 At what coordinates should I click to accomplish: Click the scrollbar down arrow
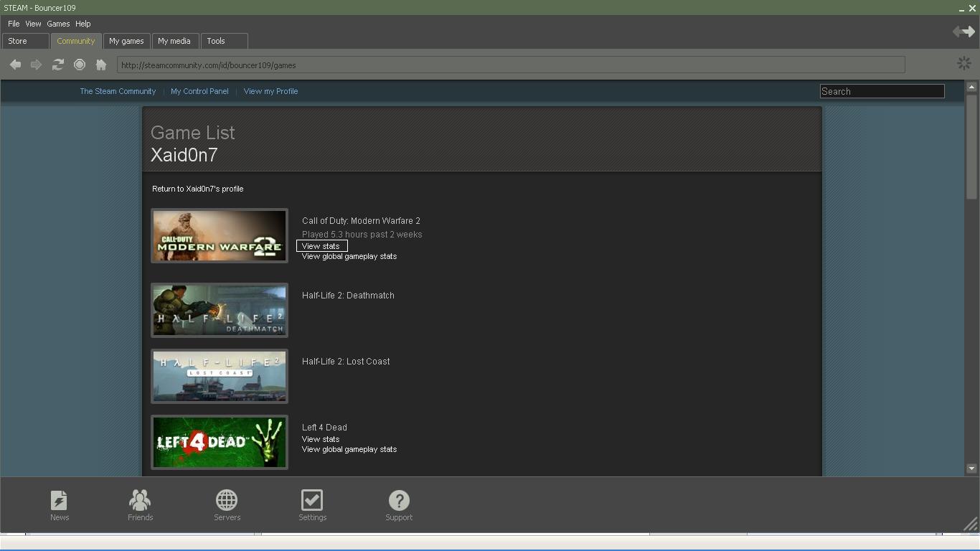point(971,468)
